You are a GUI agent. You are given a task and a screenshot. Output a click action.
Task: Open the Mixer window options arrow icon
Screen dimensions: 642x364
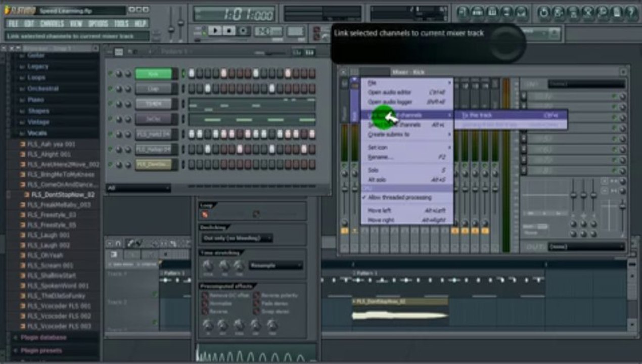point(343,72)
